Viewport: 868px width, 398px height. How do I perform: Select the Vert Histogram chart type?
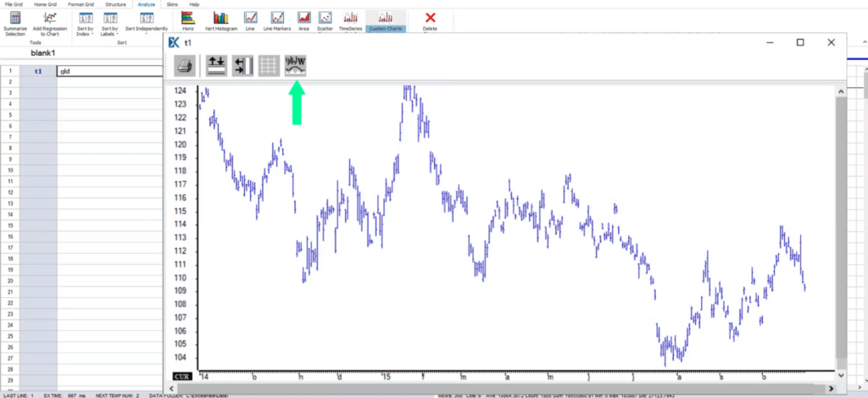[220, 21]
